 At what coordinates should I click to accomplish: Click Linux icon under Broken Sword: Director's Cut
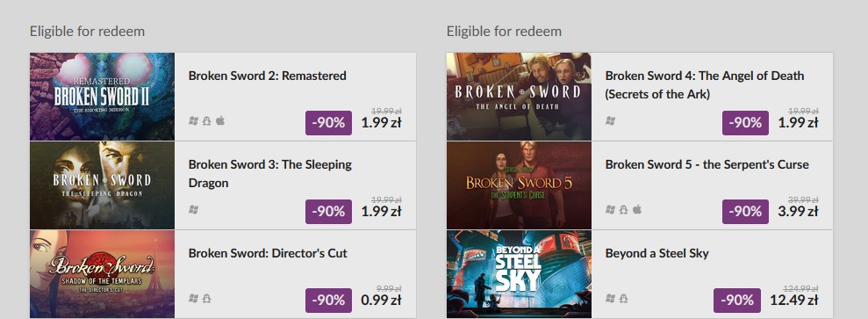[x=207, y=299]
